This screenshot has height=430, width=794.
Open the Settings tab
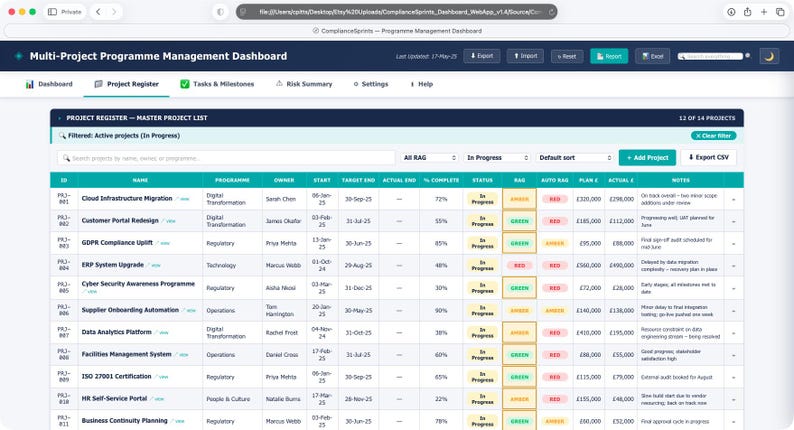point(371,84)
